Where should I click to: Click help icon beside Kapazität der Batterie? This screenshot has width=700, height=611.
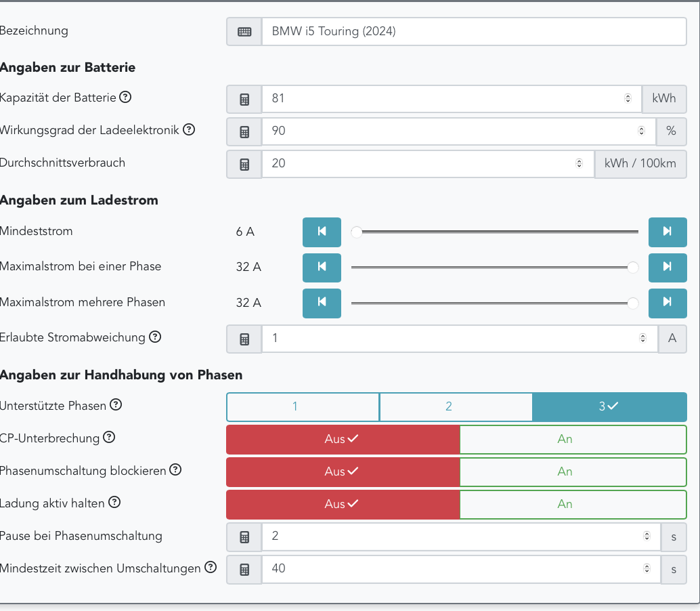coord(125,97)
